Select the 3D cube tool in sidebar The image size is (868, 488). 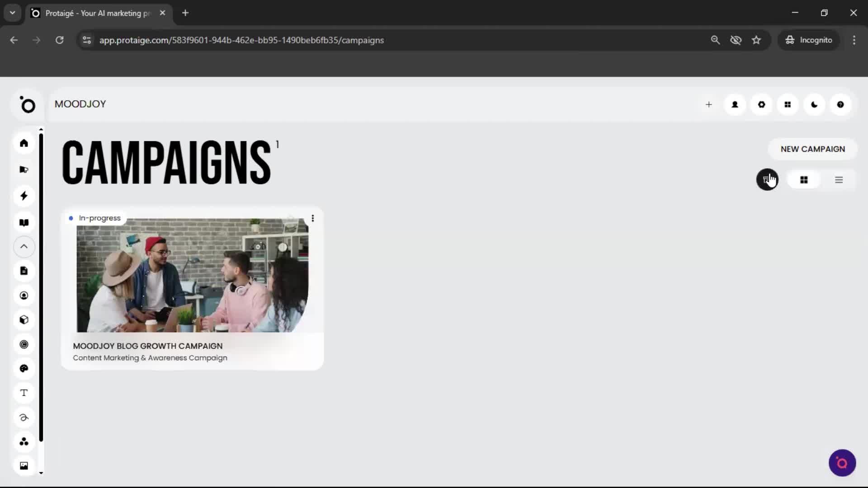(24, 320)
